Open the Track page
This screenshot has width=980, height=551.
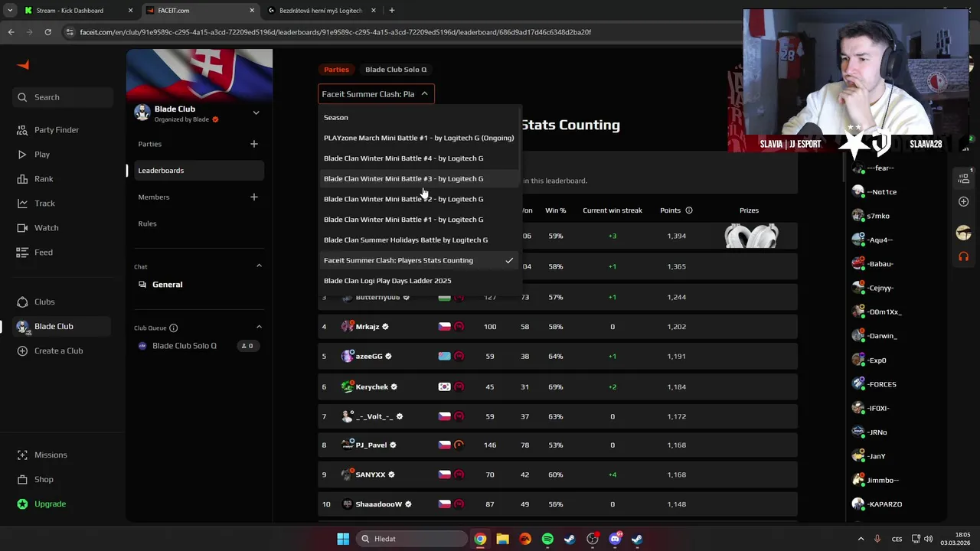pyautogui.click(x=44, y=204)
